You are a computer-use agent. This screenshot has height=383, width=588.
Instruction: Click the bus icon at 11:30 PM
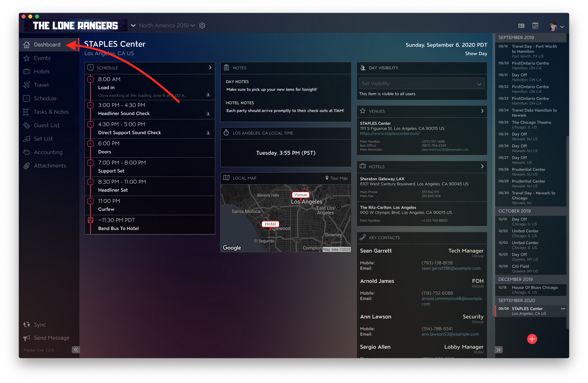(90, 220)
